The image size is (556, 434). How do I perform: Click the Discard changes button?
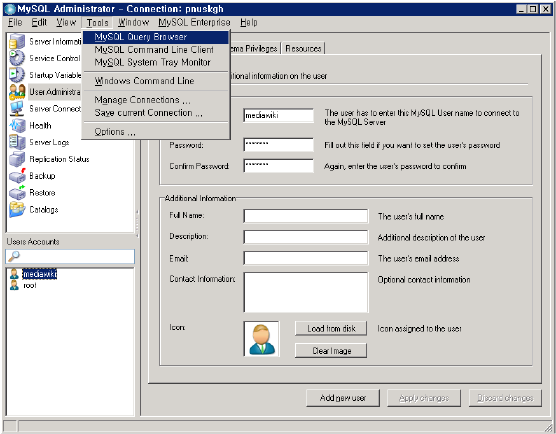505,398
